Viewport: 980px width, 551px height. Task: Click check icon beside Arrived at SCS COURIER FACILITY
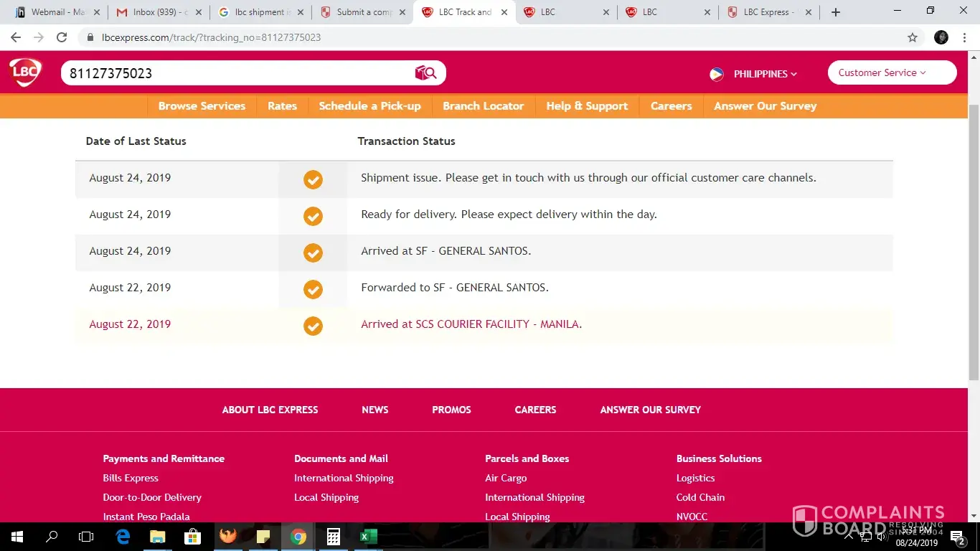coord(313,326)
